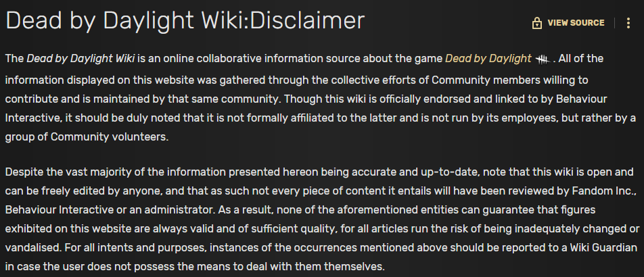The image size is (644, 277).
Task: Click the Dead by Daylight tally-mark logo icon
Action: [x=542, y=60]
